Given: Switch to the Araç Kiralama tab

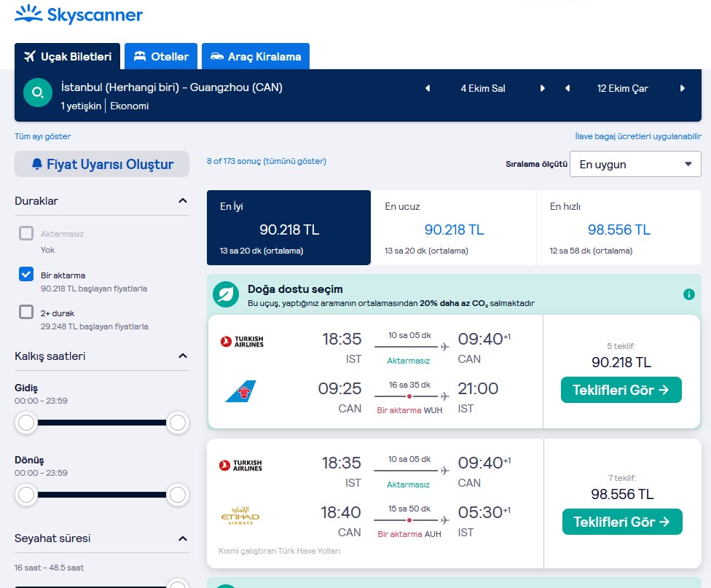Looking at the screenshot, I should tap(256, 56).
